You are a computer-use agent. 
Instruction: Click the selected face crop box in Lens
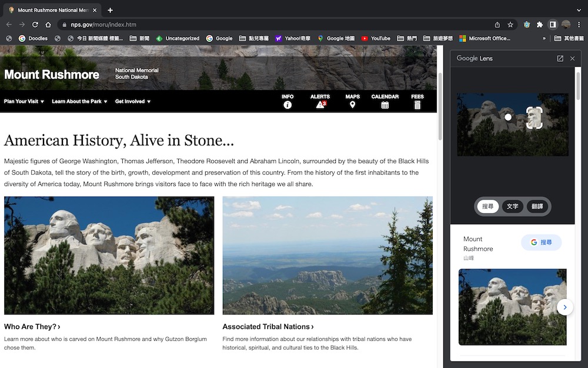534,118
